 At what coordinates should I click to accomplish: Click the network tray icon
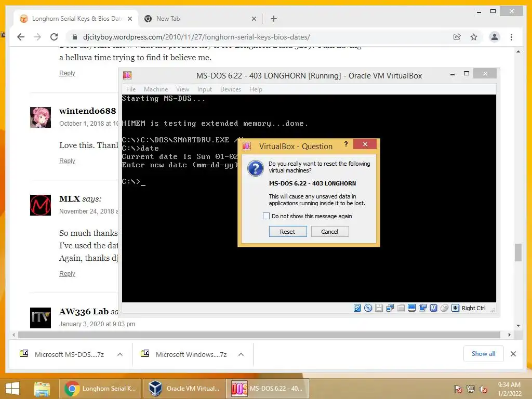point(470,389)
